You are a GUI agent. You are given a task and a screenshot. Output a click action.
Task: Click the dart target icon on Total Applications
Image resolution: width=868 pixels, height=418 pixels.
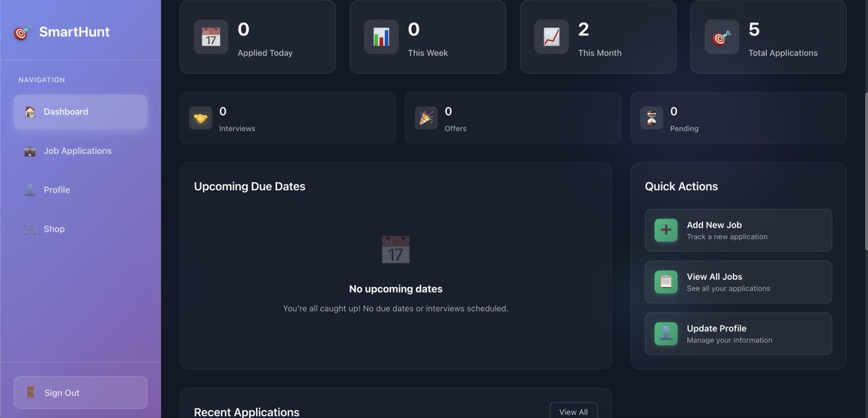click(x=720, y=37)
